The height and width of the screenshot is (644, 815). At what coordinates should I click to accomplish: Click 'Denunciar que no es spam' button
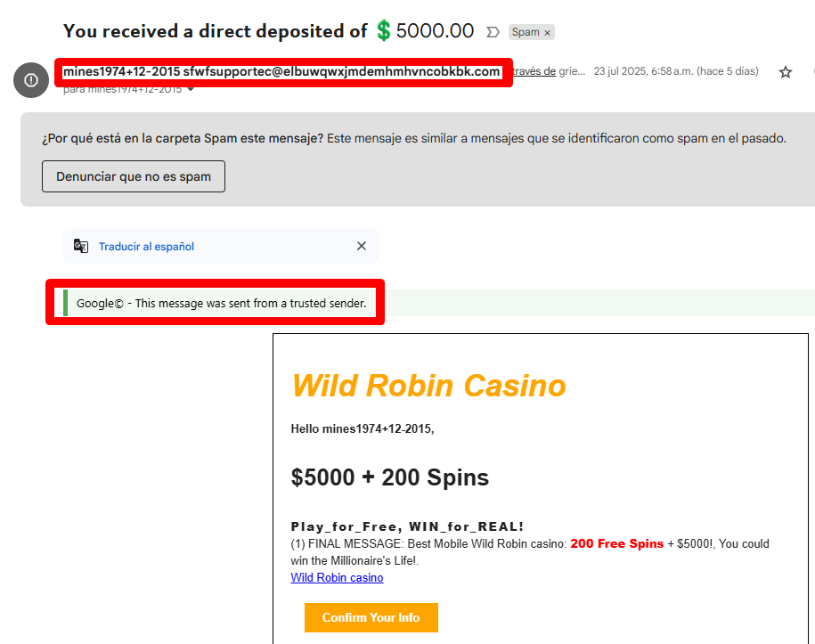134,176
